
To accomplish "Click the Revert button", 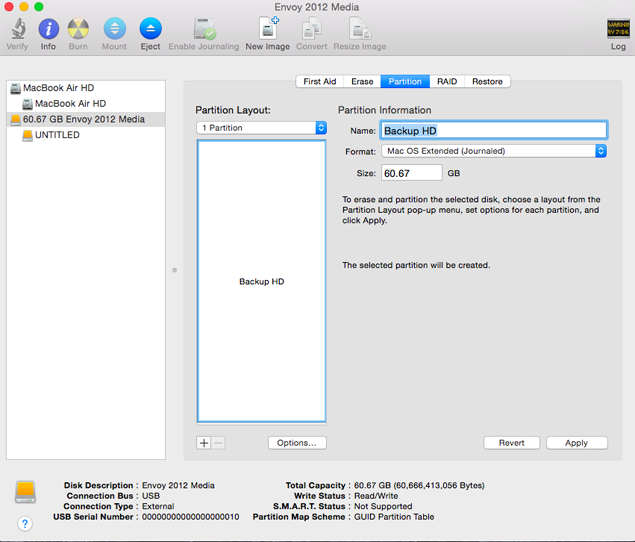I will 511,443.
